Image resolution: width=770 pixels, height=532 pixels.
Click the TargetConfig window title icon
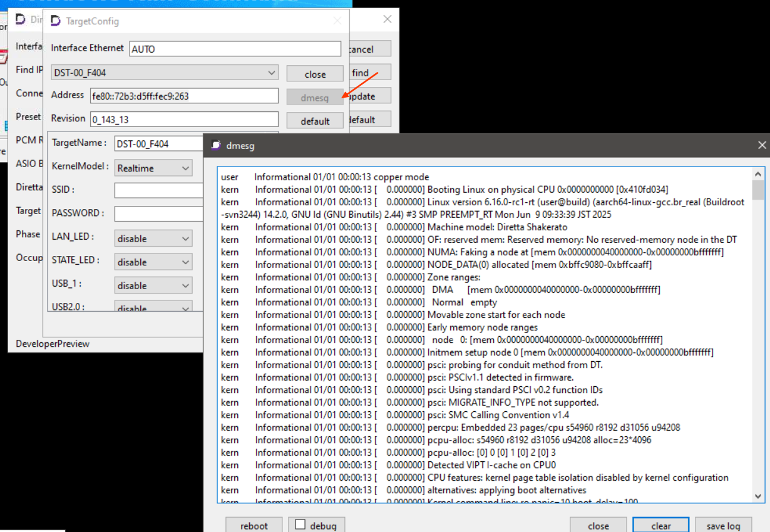click(56, 21)
